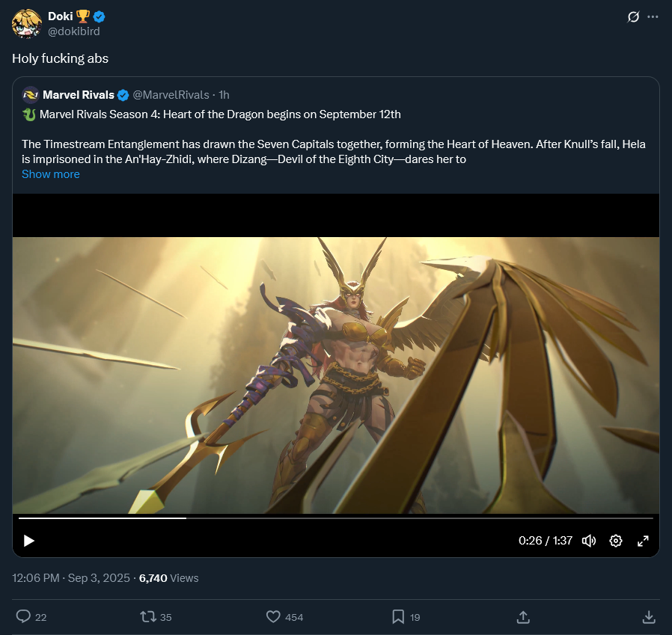The width and height of the screenshot is (672, 635).
Task: Bookmark this post
Action: click(x=398, y=616)
